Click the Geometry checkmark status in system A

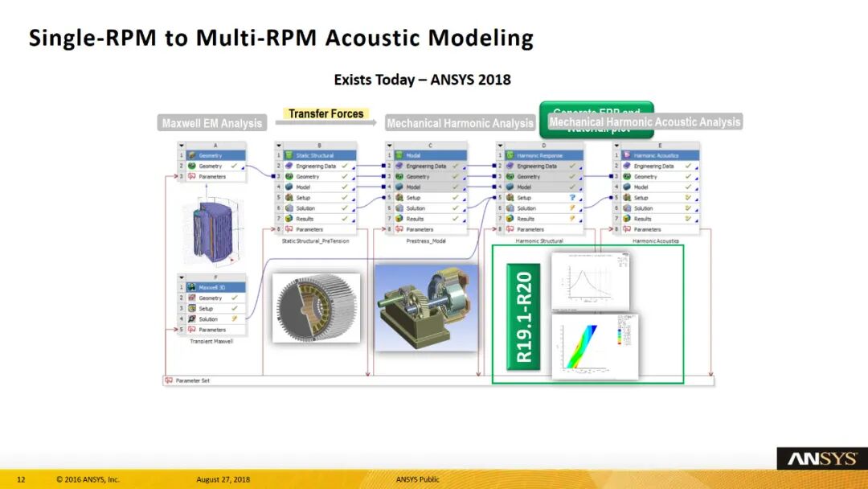tap(233, 166)
